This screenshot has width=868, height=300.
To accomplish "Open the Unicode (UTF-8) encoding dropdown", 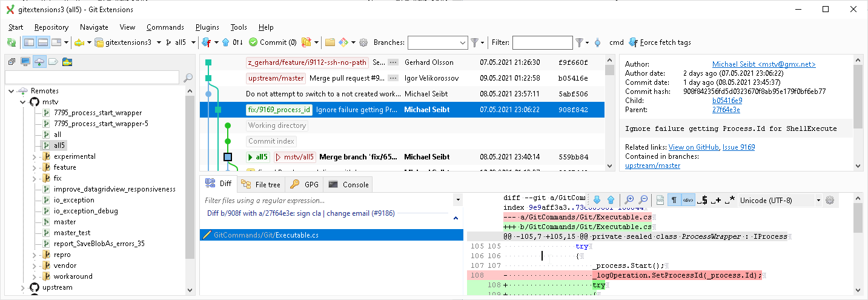I will tap(780, 200).
